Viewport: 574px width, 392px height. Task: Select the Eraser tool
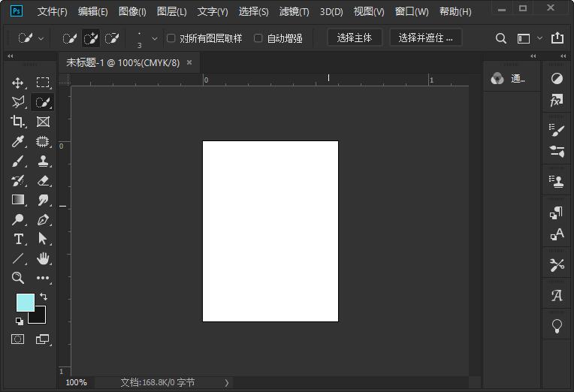click(43, 180)
